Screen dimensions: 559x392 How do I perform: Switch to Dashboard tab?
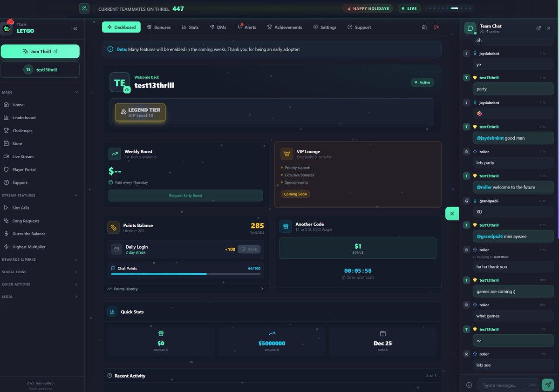121,27
